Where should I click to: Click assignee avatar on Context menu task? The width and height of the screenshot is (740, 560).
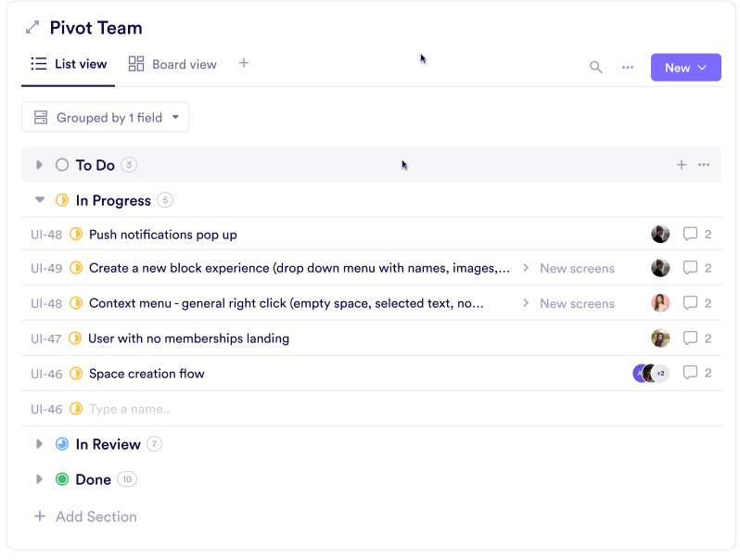coord(660,303)
